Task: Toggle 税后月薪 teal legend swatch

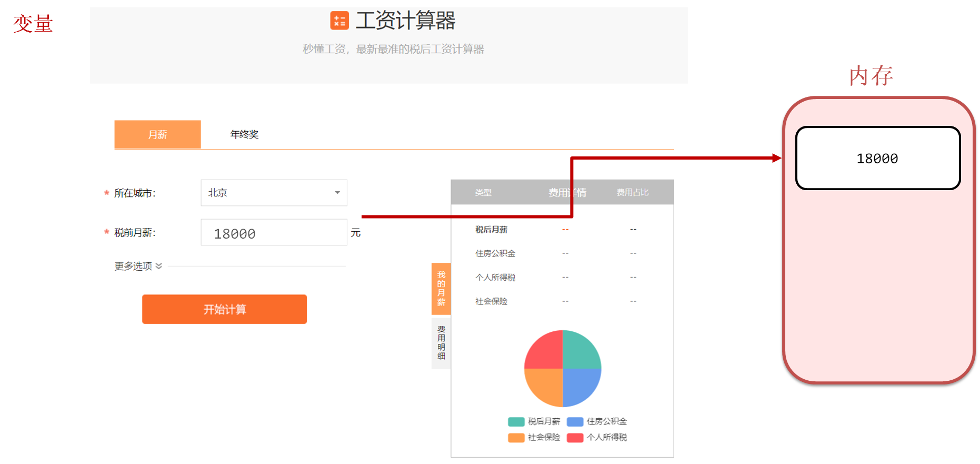Action: click(516, 422)
